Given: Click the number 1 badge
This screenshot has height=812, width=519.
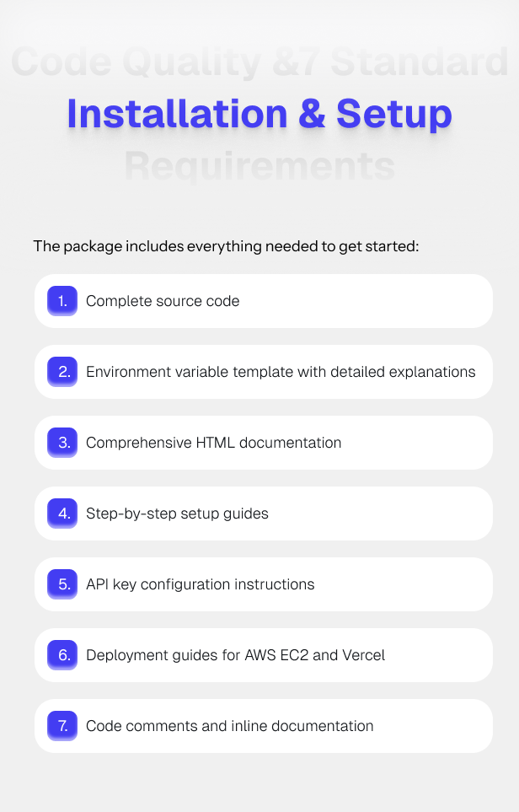Looking at the screenshot, I should (62, 301).
